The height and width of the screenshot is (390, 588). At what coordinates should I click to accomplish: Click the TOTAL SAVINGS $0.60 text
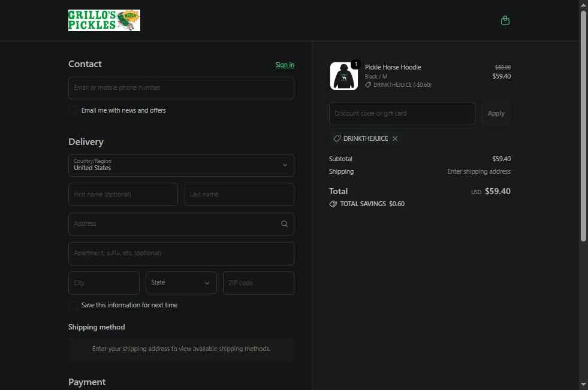(x=372, y=204)
